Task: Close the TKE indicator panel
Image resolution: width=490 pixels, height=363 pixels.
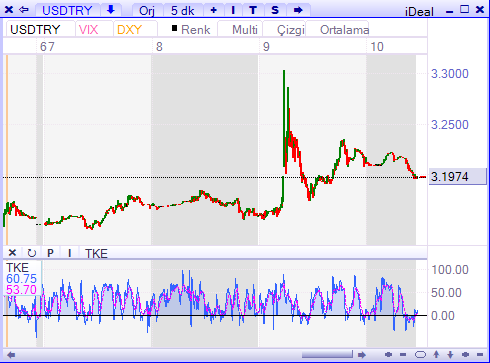Action: pyautogui.click(x=12, y=253)
